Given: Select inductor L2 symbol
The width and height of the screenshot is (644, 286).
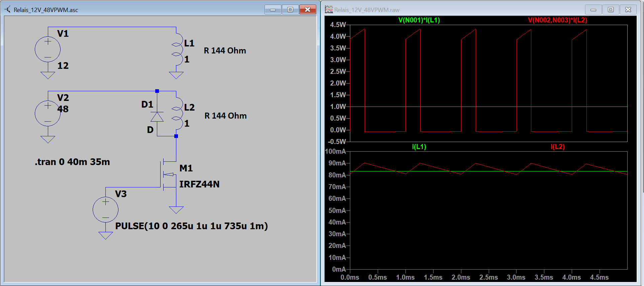Looking at the screenshot, I should 177,113.
